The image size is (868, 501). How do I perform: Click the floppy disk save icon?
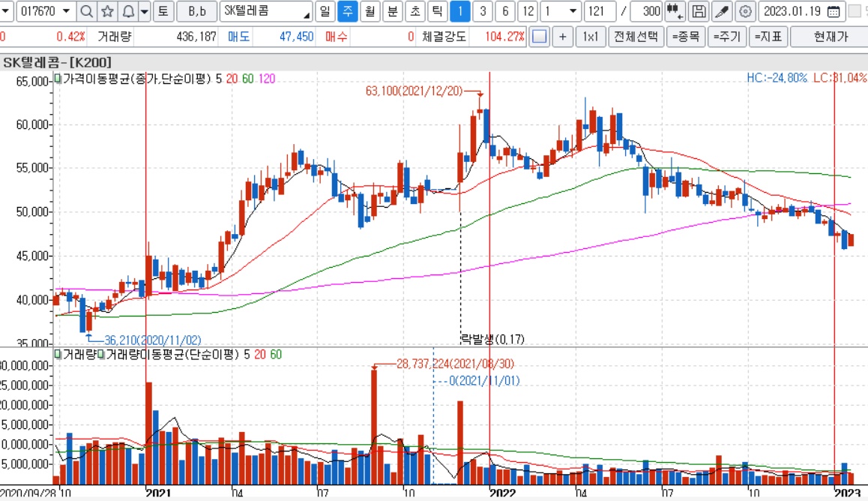click(699, 11)
